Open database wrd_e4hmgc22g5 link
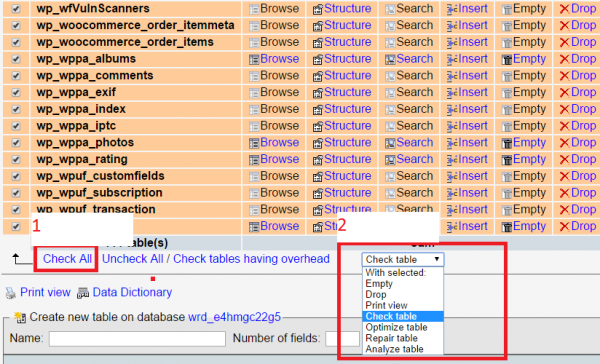This screenshot has height=364, width=600. 235,317
